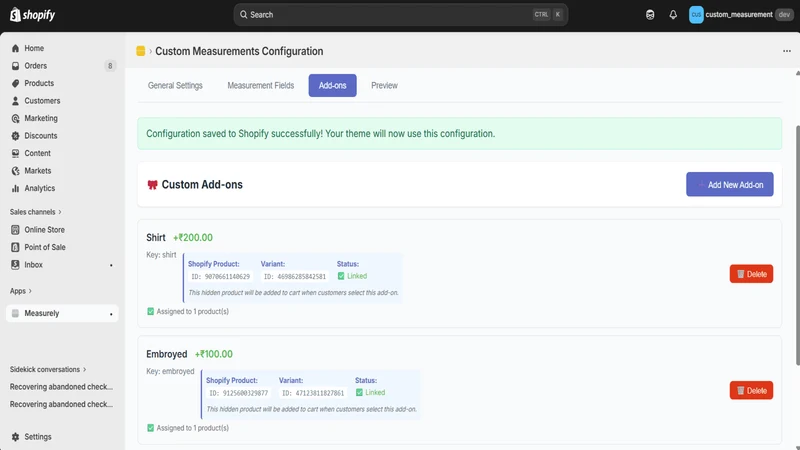
Task: Open Settings at sidebar bottom
Action: (38, 437)
